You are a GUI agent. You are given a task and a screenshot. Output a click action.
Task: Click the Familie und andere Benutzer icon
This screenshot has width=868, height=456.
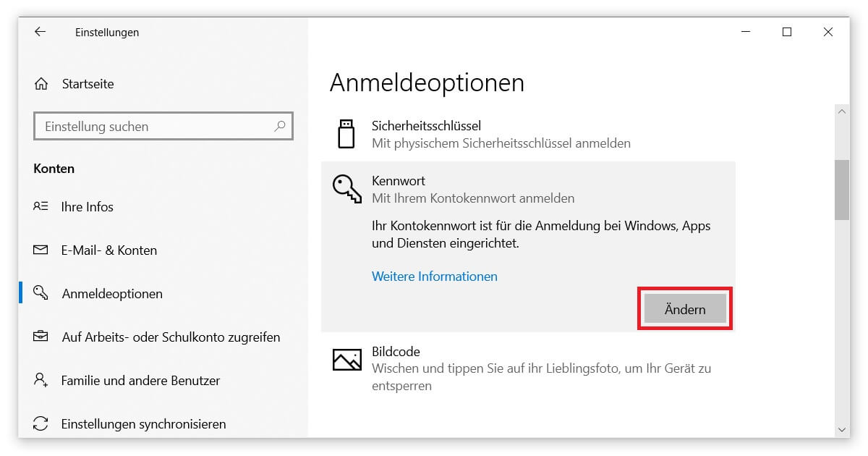[41, 380]
